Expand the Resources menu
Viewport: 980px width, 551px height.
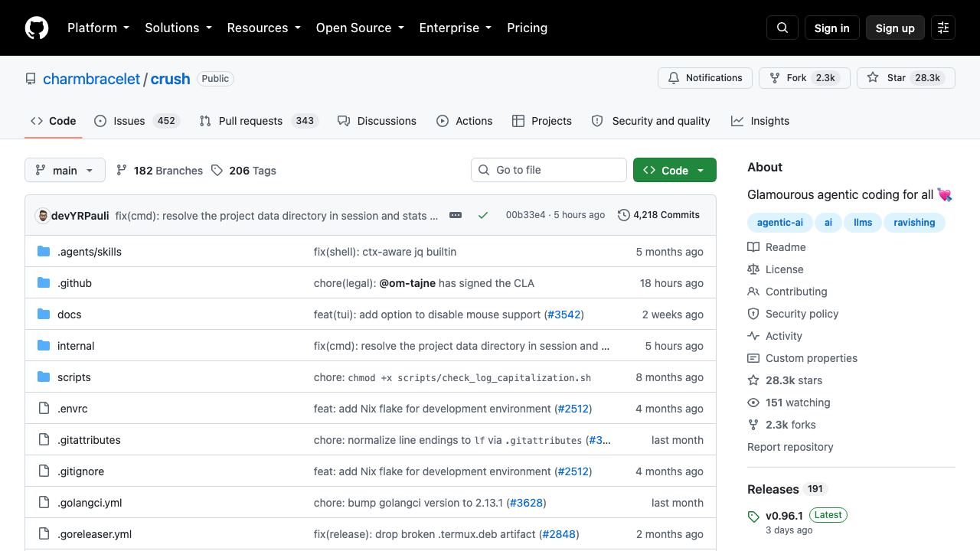pyautogui.click(x=264, y=28)
